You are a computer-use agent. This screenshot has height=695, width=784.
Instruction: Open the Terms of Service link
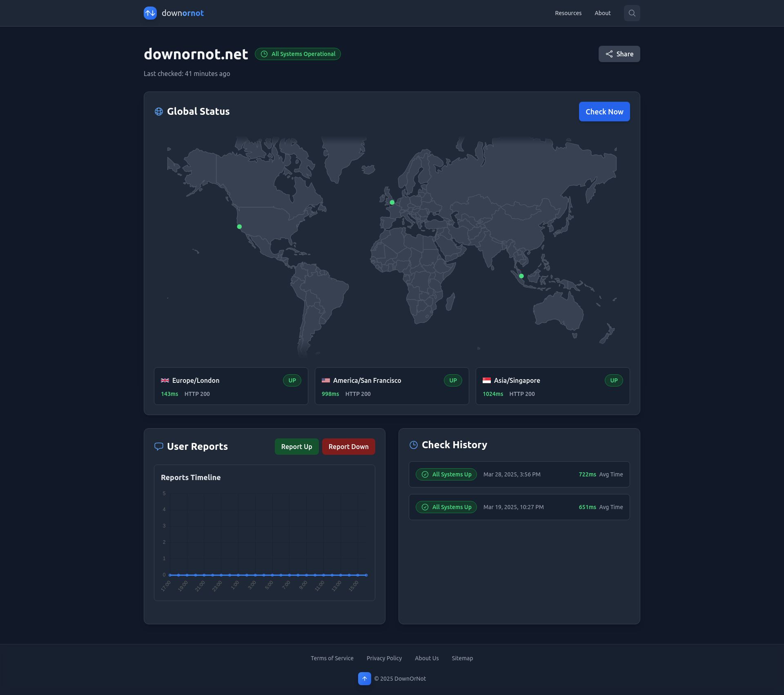(332, 658)
